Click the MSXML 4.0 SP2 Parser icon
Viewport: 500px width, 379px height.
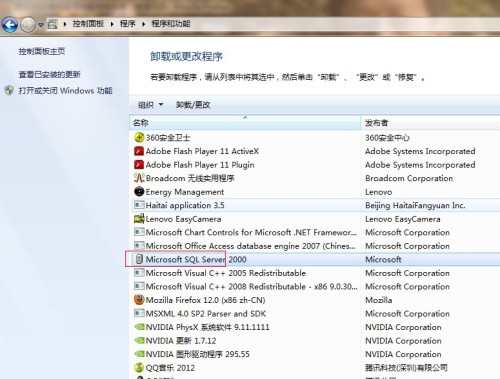(139, 313)
